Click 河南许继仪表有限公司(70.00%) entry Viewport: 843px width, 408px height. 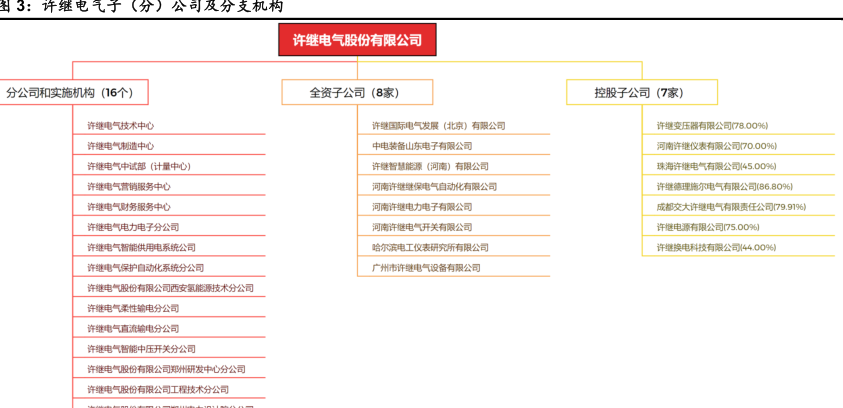(x=717, y=146)
